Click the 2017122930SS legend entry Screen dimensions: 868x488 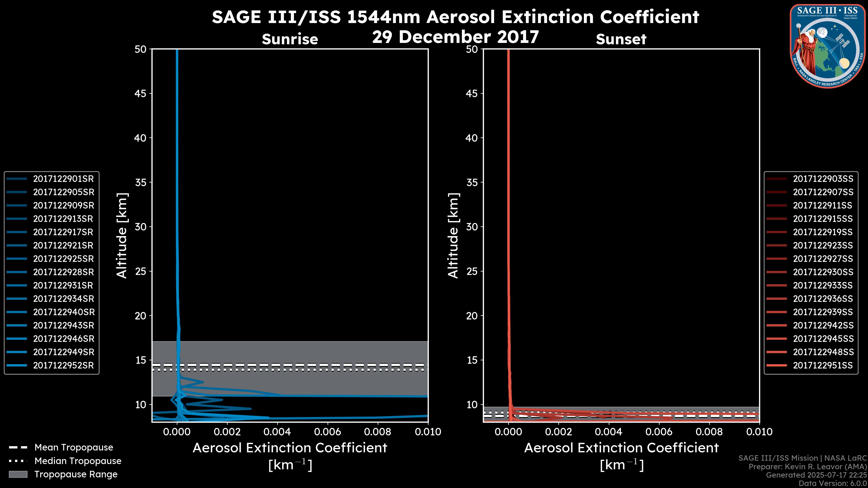(823, 272)
